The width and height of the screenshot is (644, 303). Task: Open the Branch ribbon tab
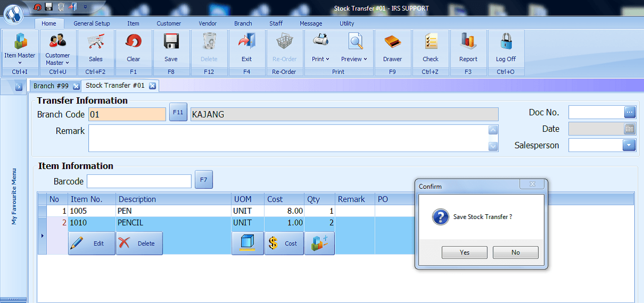(x=243, y=23)
